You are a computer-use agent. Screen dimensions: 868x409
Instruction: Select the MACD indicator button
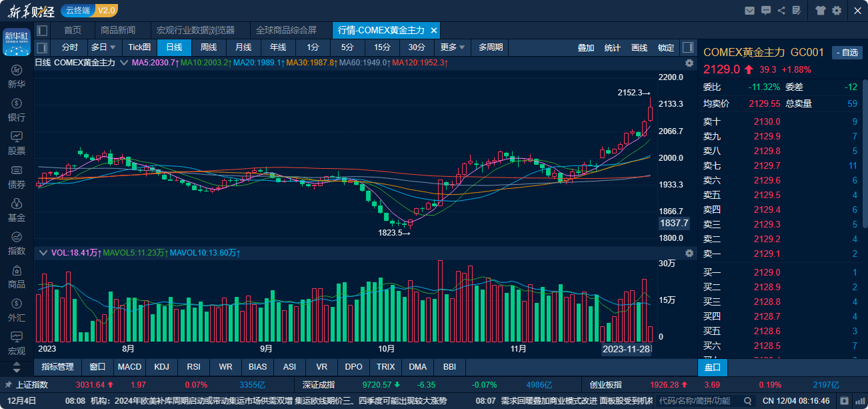click(x=129, y=367)
